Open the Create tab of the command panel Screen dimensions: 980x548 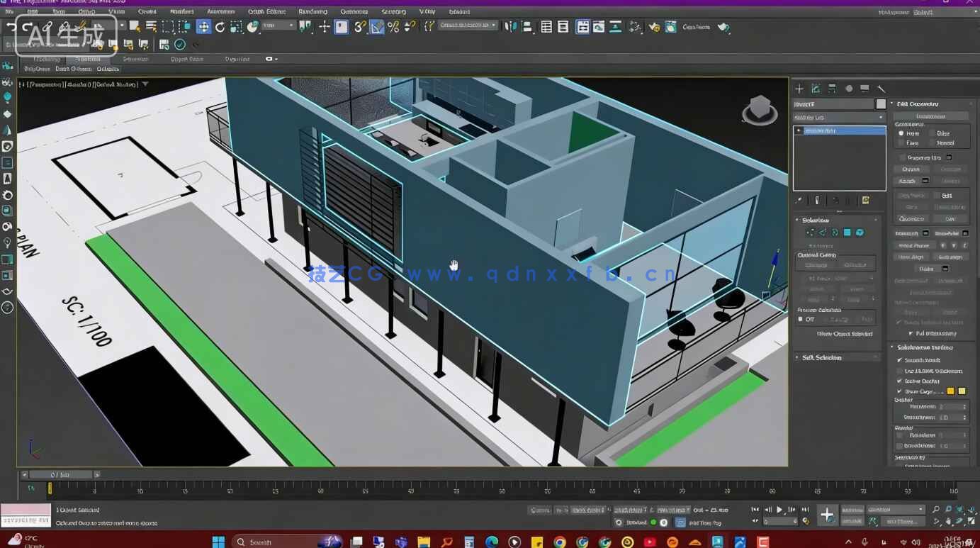tap(798, 89)
